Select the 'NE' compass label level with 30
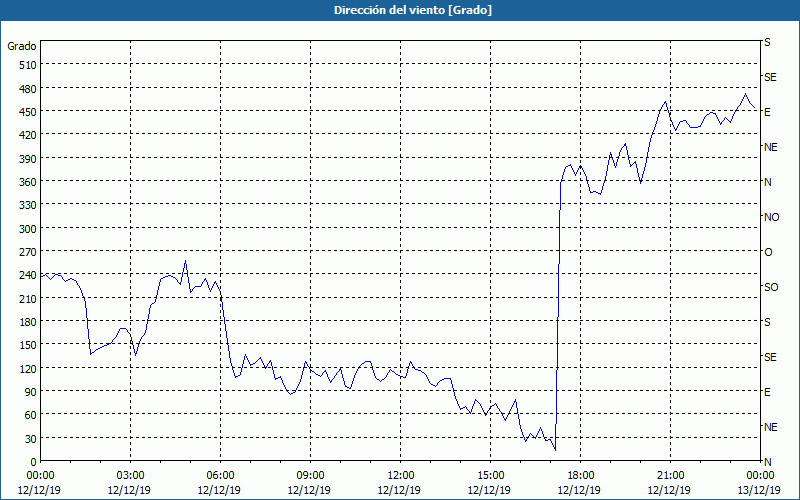The height and width of the screenshot is (500, 800). [771, 427]
